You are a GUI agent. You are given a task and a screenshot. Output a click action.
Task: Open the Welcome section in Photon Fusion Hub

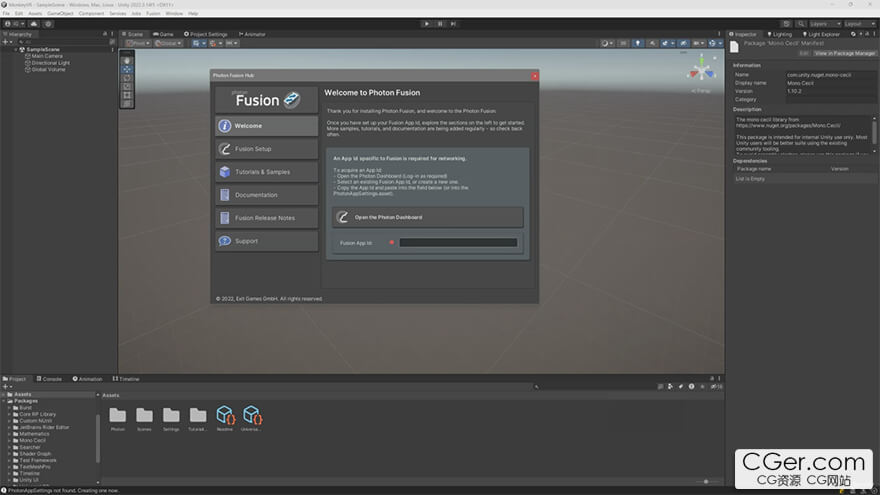266,126
